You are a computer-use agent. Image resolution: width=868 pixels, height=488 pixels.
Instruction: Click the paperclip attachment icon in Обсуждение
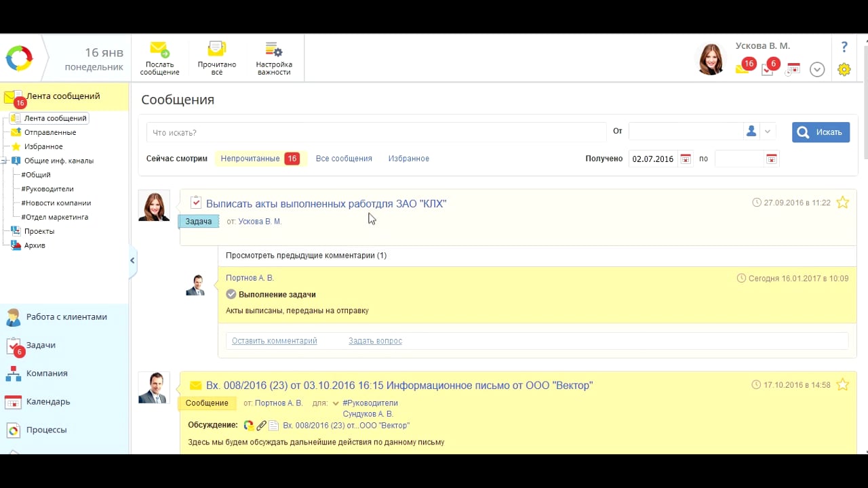pos(261,426)
